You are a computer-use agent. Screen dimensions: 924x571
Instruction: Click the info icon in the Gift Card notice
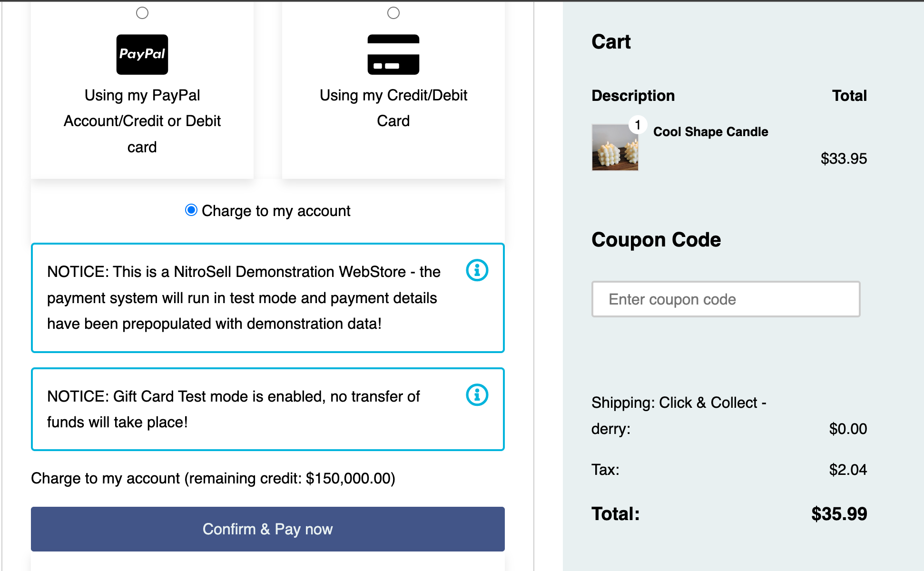point(477,395)
